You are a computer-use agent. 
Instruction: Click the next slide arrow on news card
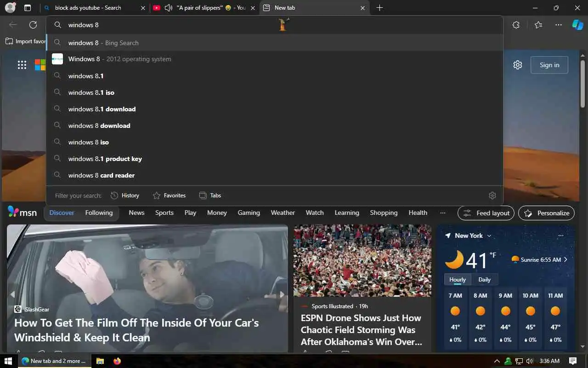tap(282, 294)
